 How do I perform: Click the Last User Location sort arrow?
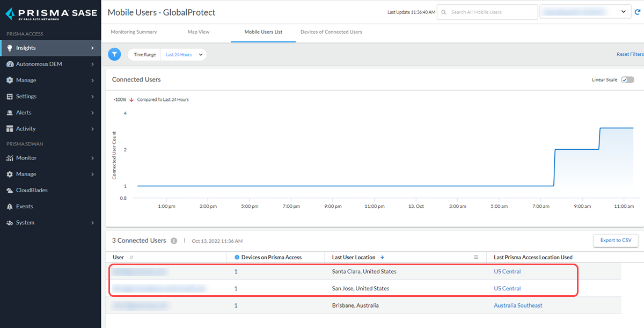coord(382,258)
